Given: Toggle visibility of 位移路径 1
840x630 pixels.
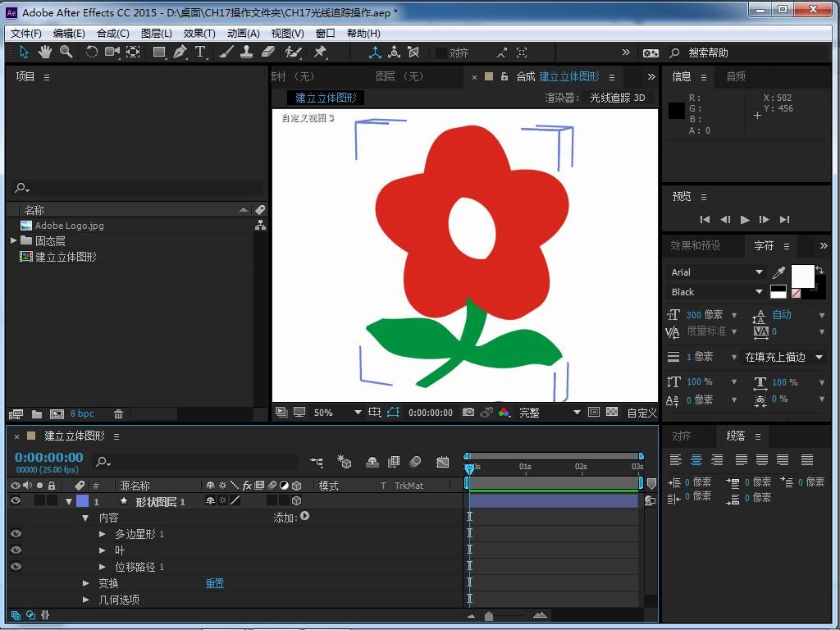Looking at the screenshot, I should click(x=16, y=566).
